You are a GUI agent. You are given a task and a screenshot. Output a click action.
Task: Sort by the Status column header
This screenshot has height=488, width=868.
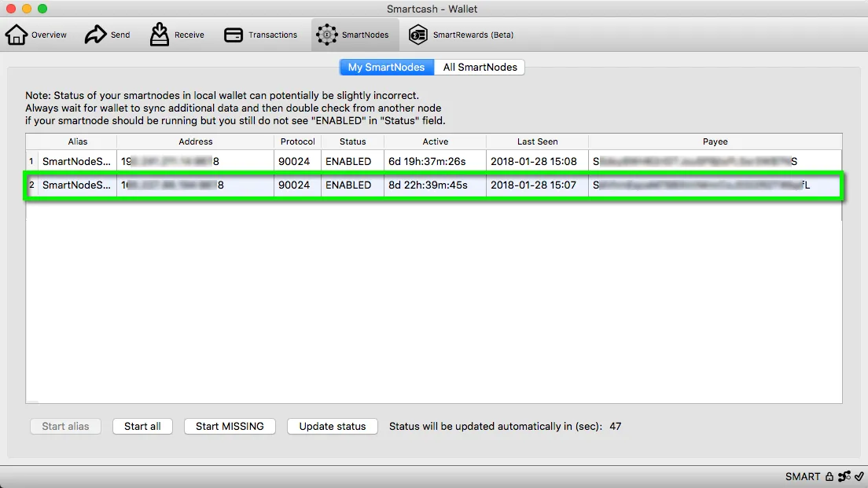coord(352,141)
